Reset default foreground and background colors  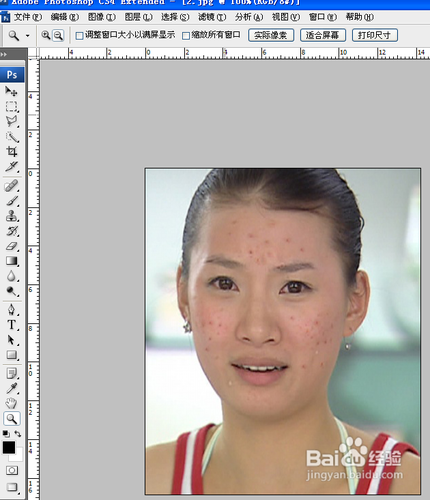(x=6, y=434)
